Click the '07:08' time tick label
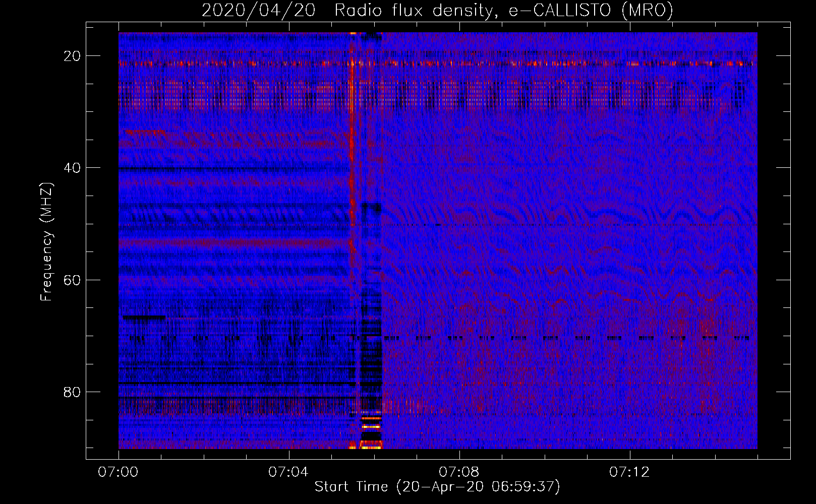Viewport: 816px width, 504px height. coord(459,472)
